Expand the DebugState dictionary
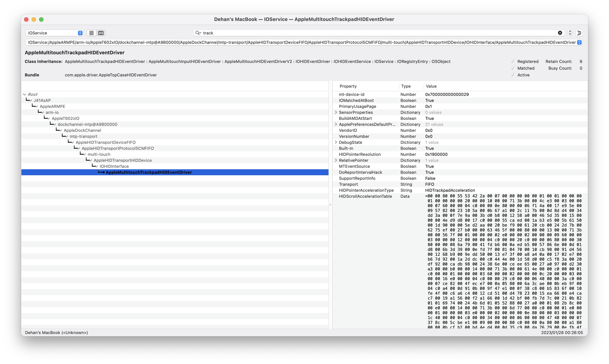This screenshot has height=364, width=609. click(x=336, y=142)
